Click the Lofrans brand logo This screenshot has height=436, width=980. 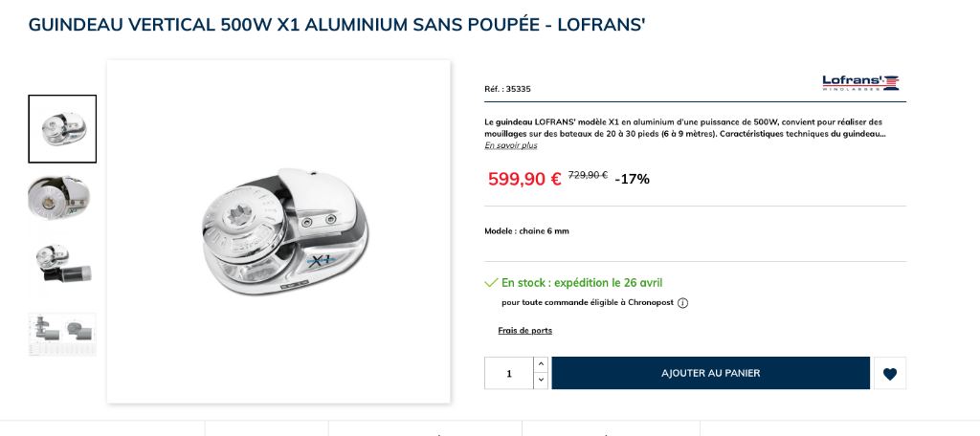point(860,83)
